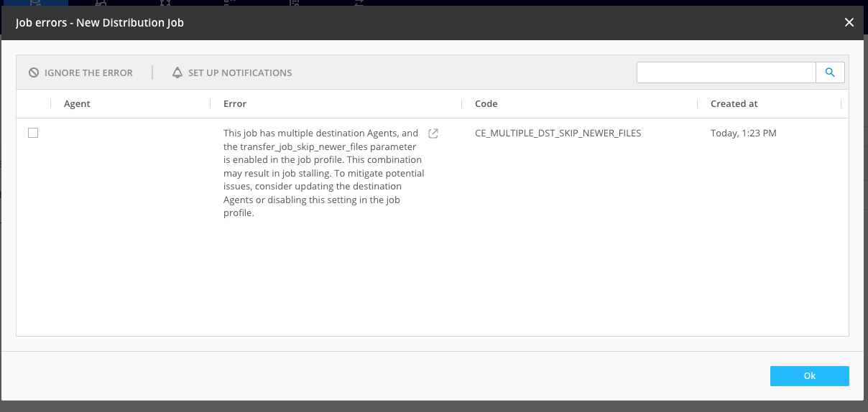Viewport: 868px width, 412px height.
Task: Click the divider between Error and Code columns
Action: (x=462, y=104)
